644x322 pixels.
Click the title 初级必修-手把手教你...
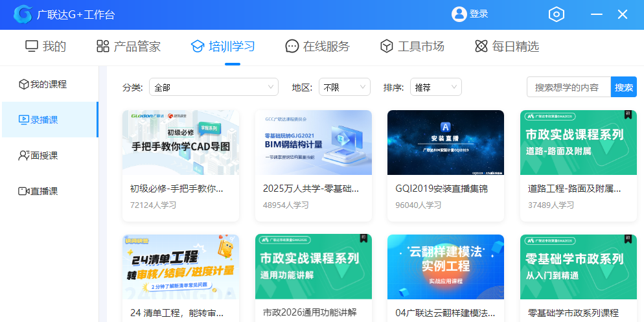coord(177,189)
